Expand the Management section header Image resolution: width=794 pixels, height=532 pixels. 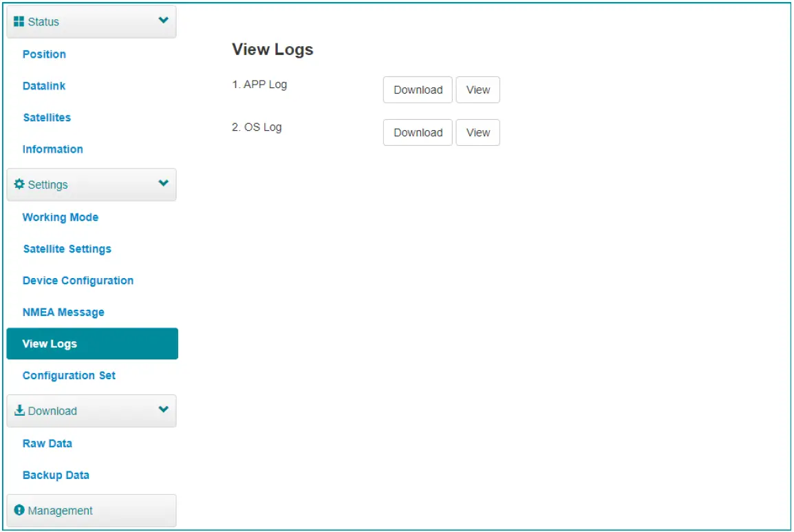point(92,510)
